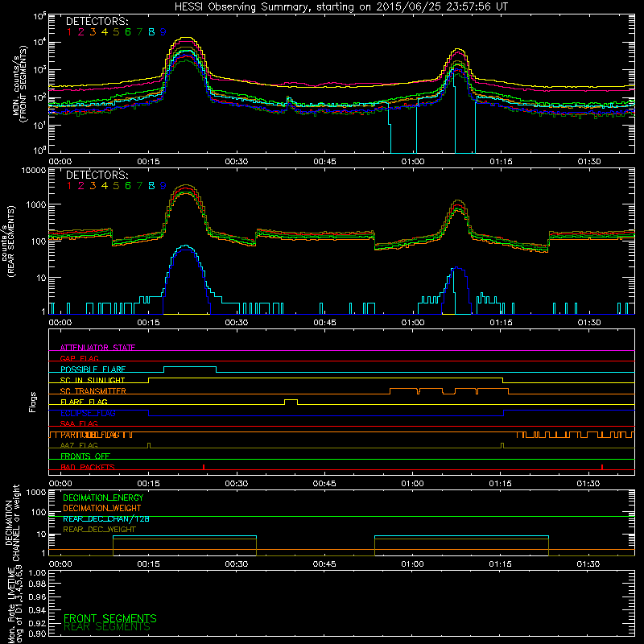Click 'DETECTORS:' label in the rear segments panel
Viewport: 644px width, 644px height.
(x=97, y=175)
